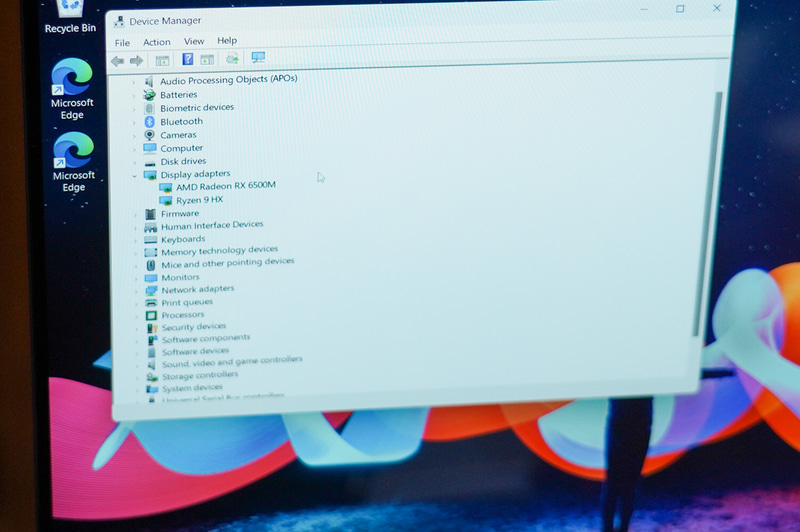Click the Properties pane toolbar icon

(x=207, y=60)
